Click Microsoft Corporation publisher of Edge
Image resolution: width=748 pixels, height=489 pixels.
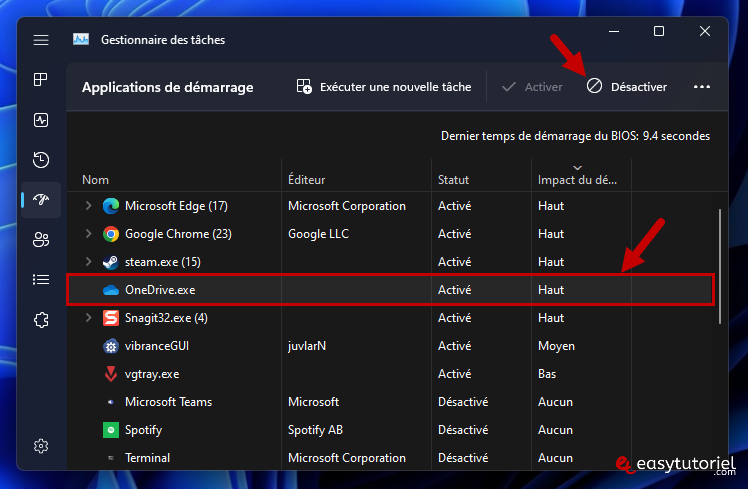click(347, 206)
